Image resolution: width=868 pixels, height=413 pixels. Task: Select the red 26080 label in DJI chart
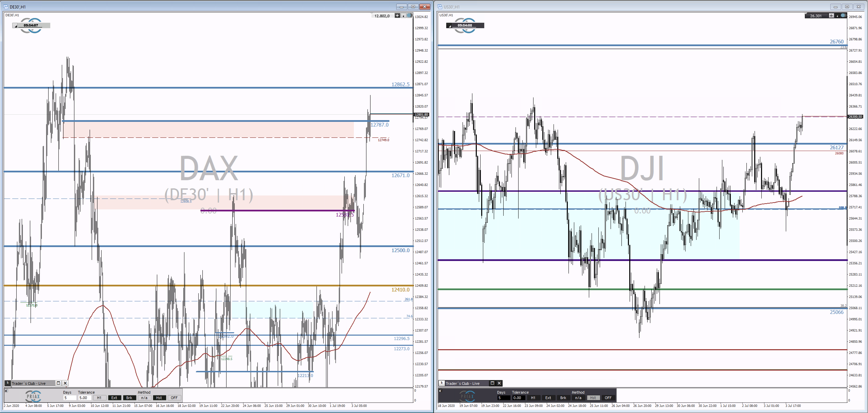pyautogui.click(x=839, y=154)
